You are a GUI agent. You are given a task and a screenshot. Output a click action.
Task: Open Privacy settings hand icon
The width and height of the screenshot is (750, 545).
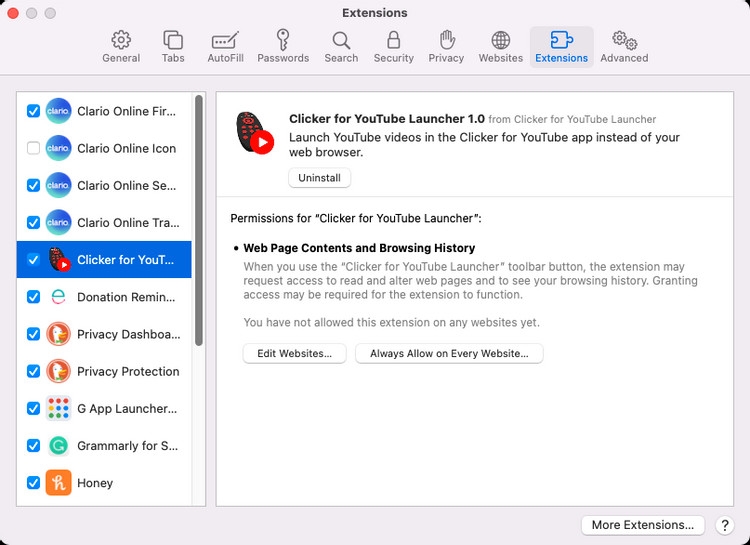pyautogui.click(x=446, y=46)
